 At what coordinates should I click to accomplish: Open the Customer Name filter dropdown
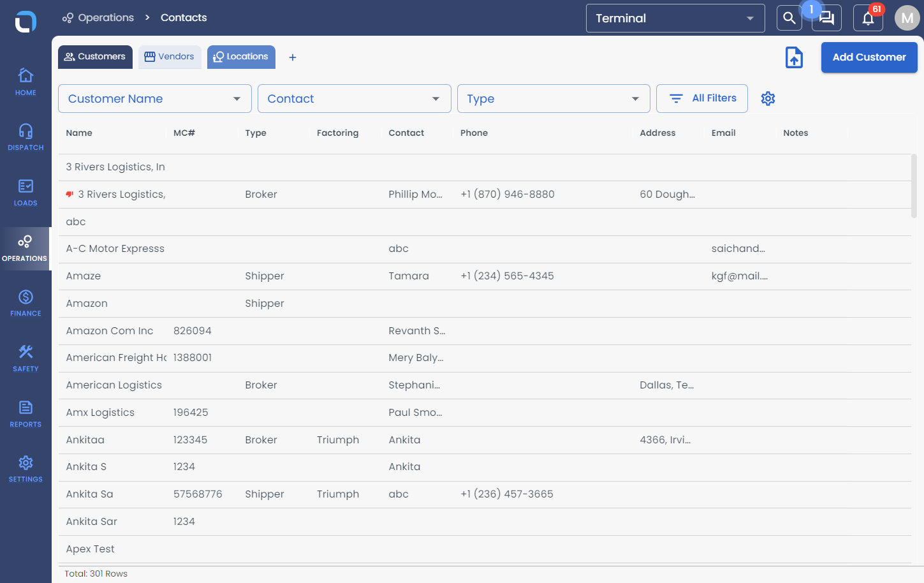155,99
